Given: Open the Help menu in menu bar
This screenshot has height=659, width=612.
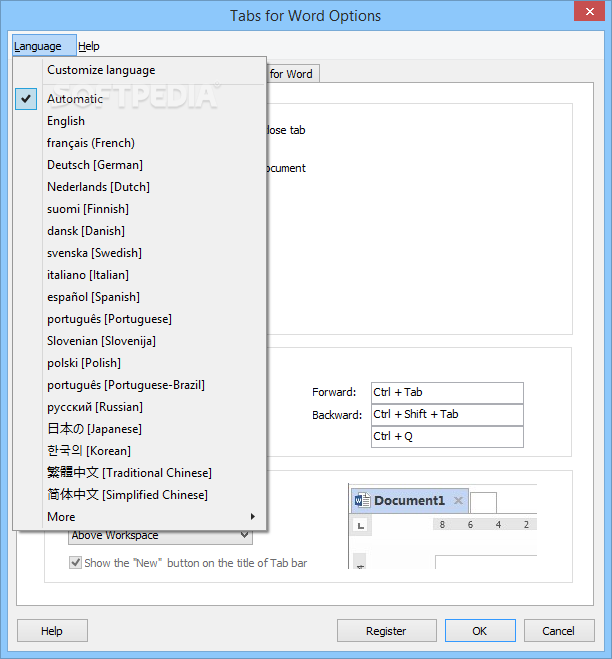Looking at the screenshot, I should pyautogui.click(x=89, y=46).
